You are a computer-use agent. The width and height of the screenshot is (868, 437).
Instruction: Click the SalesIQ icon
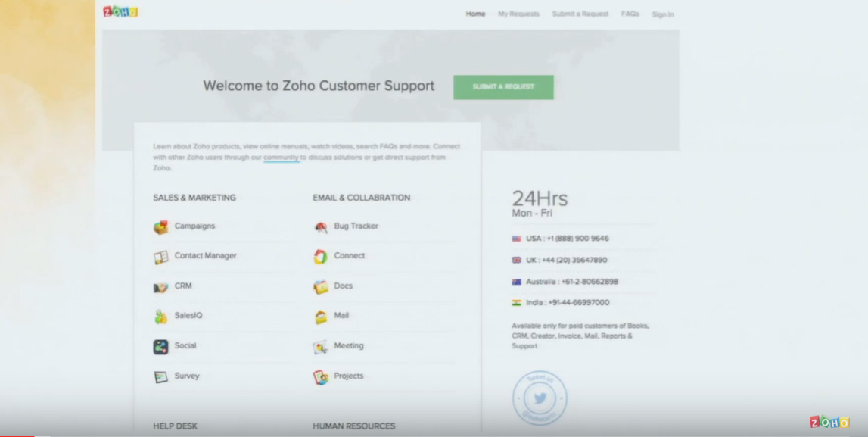tap(160, 317)
